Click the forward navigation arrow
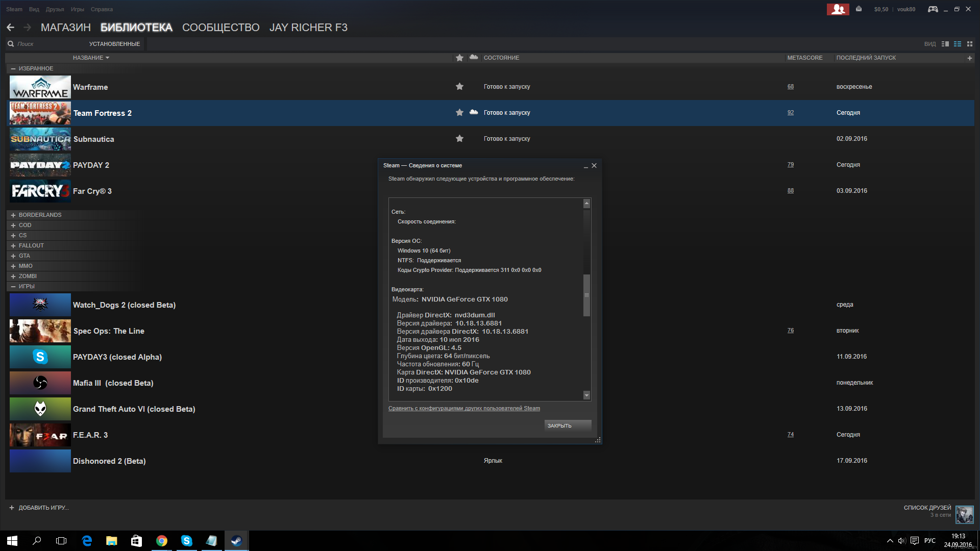This screenshot has height=551, width=980. [27, 28]
